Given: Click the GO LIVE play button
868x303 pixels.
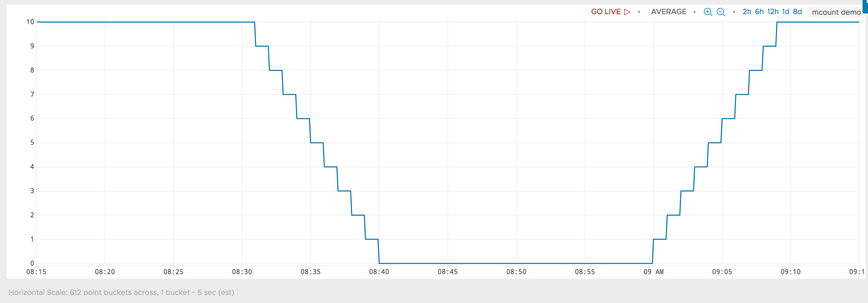Looking at the screenshot, I should coord(610,12).
